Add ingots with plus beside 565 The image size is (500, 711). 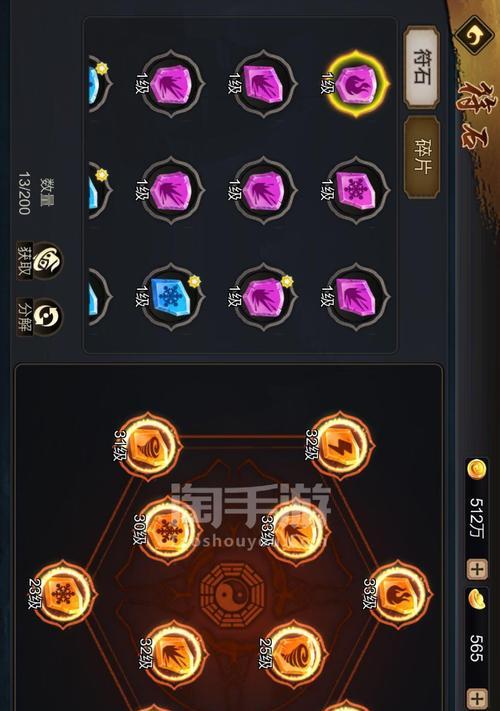tap(477, 698)
